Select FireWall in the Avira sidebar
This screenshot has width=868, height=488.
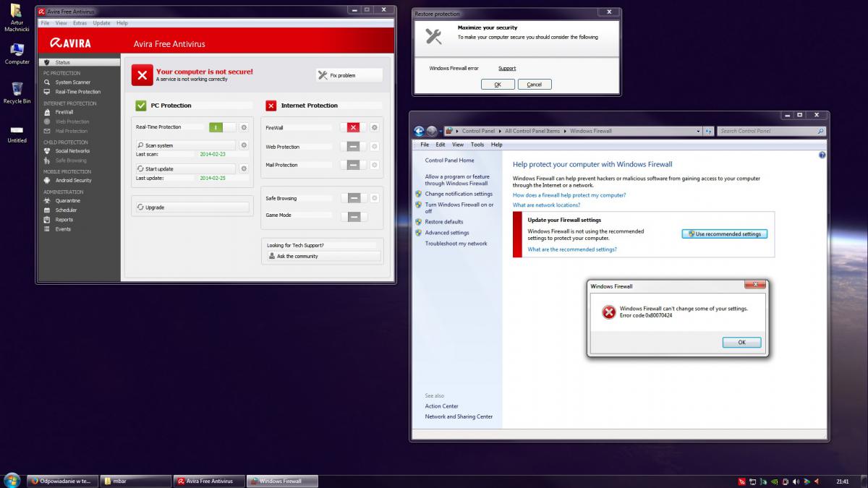pyautogui.click(x=64, y=112)
